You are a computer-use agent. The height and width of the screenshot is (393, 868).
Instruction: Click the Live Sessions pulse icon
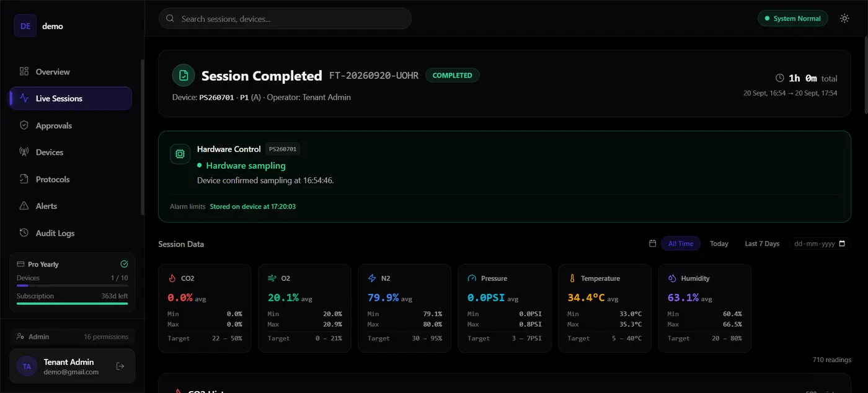24,98
